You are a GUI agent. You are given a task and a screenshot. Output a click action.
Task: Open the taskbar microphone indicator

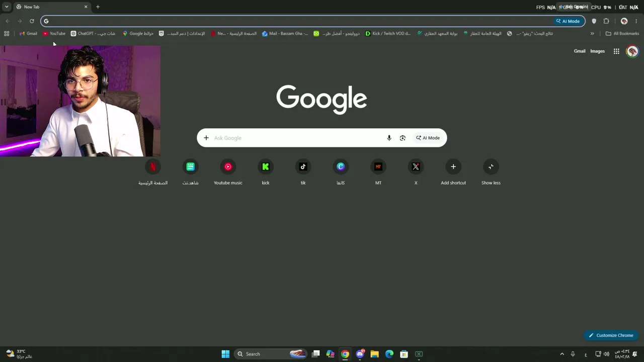coord(573,354)
